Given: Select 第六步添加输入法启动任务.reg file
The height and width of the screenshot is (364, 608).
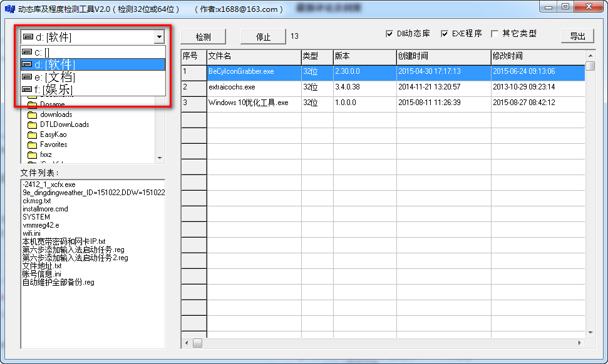Looking at the screenshot, I should pyautogui.click(x=73, y=250).
